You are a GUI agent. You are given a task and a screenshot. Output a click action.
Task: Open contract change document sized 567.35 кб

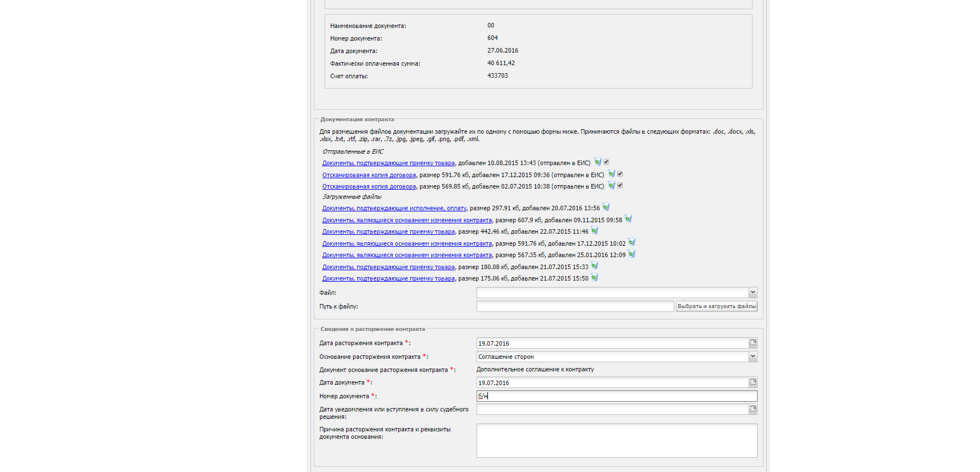click(407, 255)
